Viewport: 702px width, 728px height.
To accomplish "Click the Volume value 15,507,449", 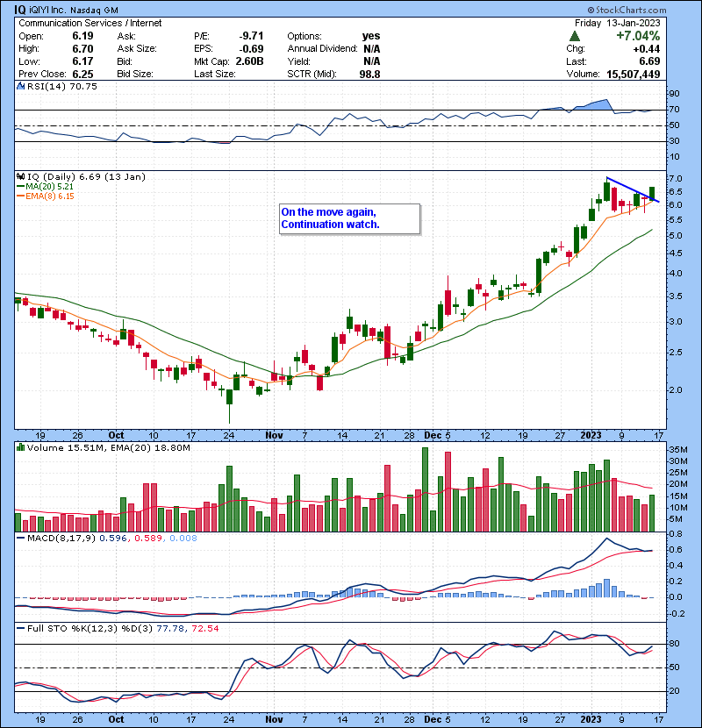I will click(x=634, y=75).
